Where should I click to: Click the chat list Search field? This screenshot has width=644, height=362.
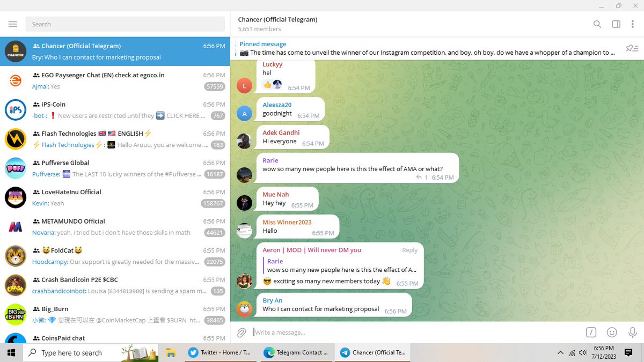coord(125,24)
